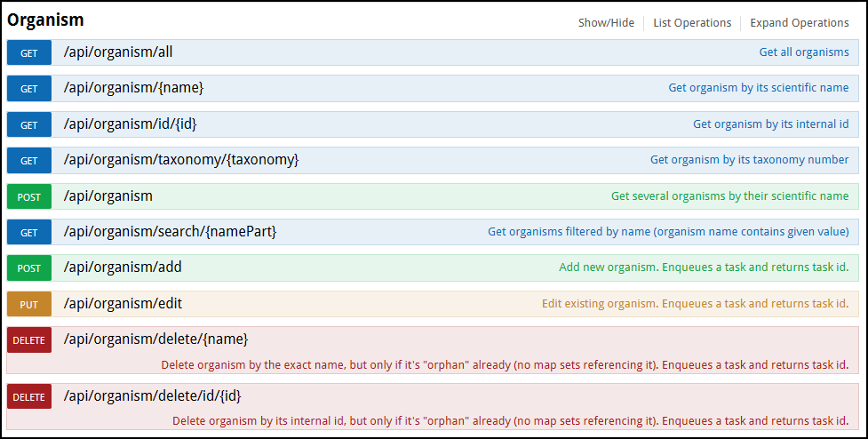Click the GET badge for /api/organism/{name}
The width and height of the screenshot is (868, 439).
click(x=28, y=89)
